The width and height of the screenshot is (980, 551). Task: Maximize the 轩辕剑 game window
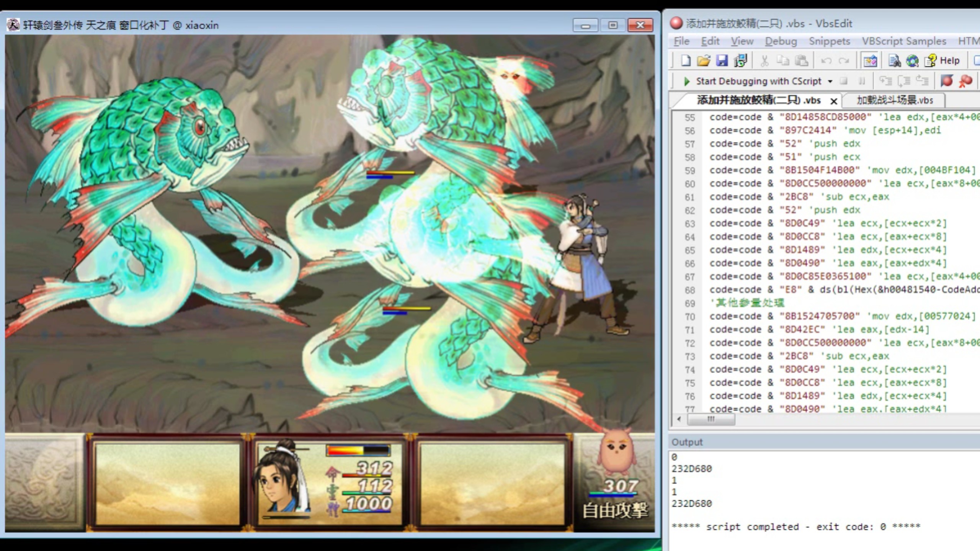tap(612, 25)
